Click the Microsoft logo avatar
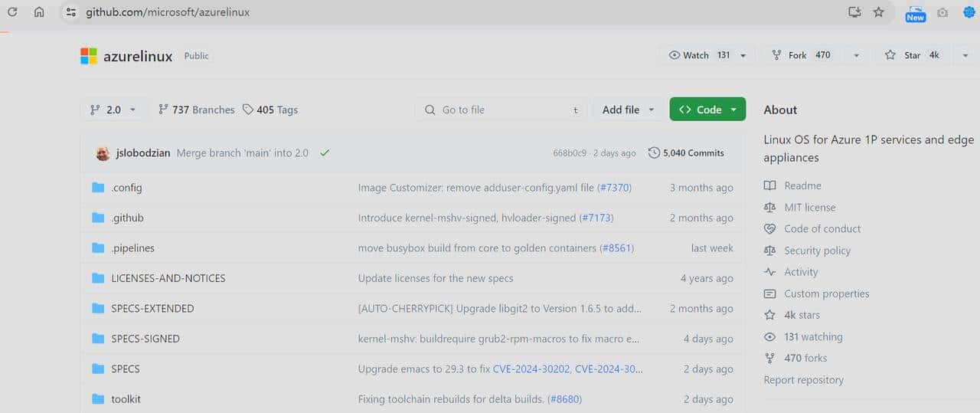 [89, 56]
